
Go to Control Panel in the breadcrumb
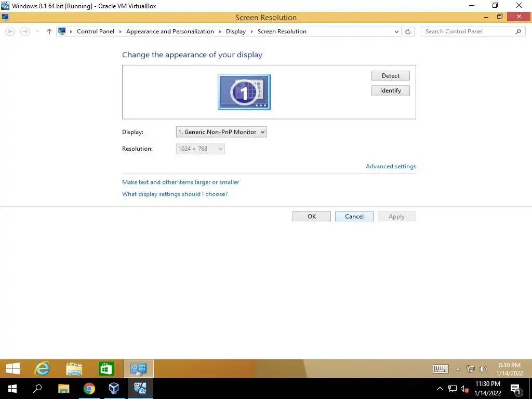pyautogui.click(x=96, y=31)
